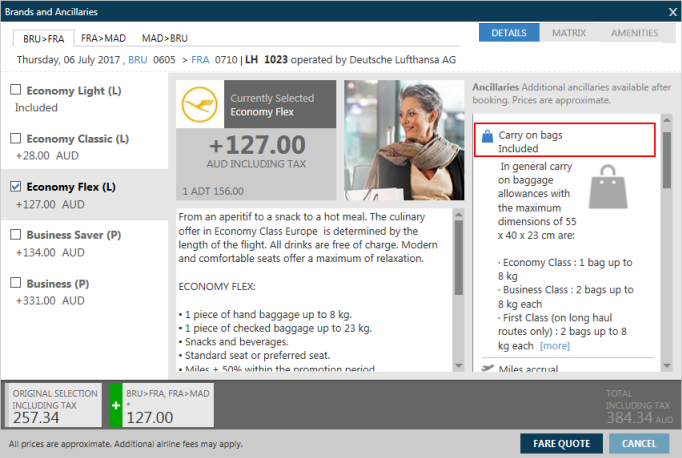
Task: Uncheck the Economy Flex (L) checkbox
Action: [15, 186]
